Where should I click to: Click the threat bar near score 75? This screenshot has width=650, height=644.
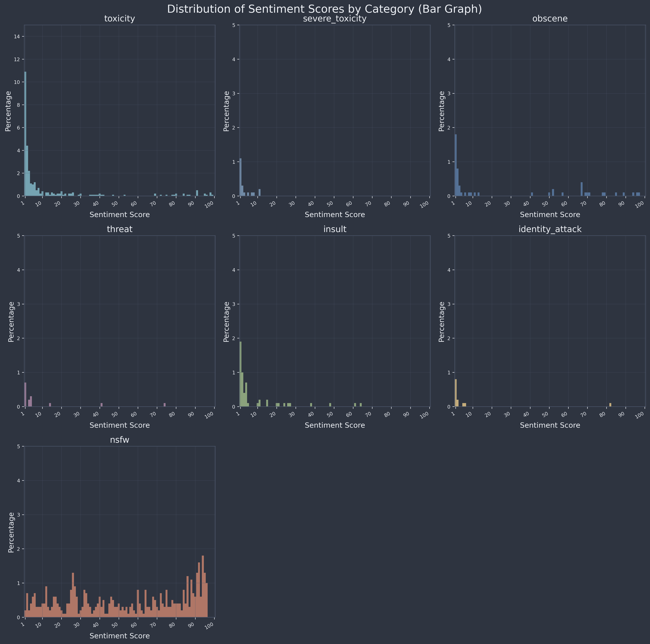click(x=165, y=405)
